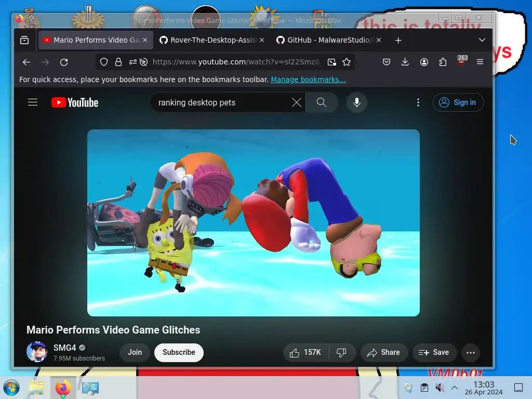
Task: Open YouTube settings three-dot menu
Action: [418, 102]
